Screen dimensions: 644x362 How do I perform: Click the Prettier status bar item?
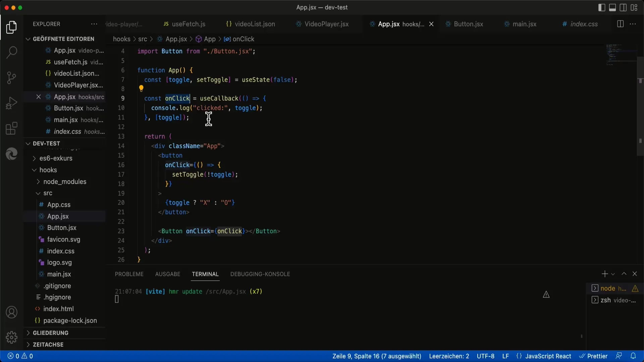click(593, 356)
